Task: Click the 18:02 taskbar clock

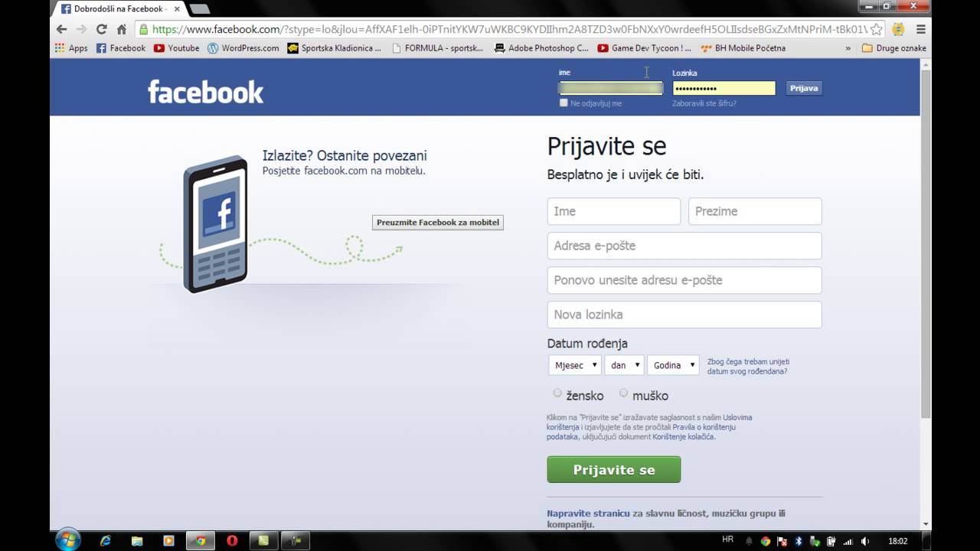Action: click(x=898, y=541)
